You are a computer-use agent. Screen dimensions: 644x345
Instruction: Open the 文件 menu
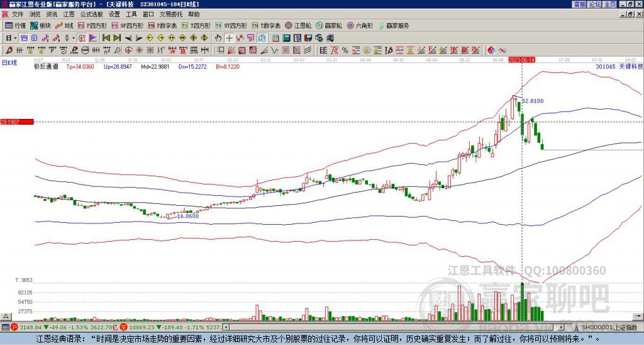pyautogui.click(x=18, y=14)
